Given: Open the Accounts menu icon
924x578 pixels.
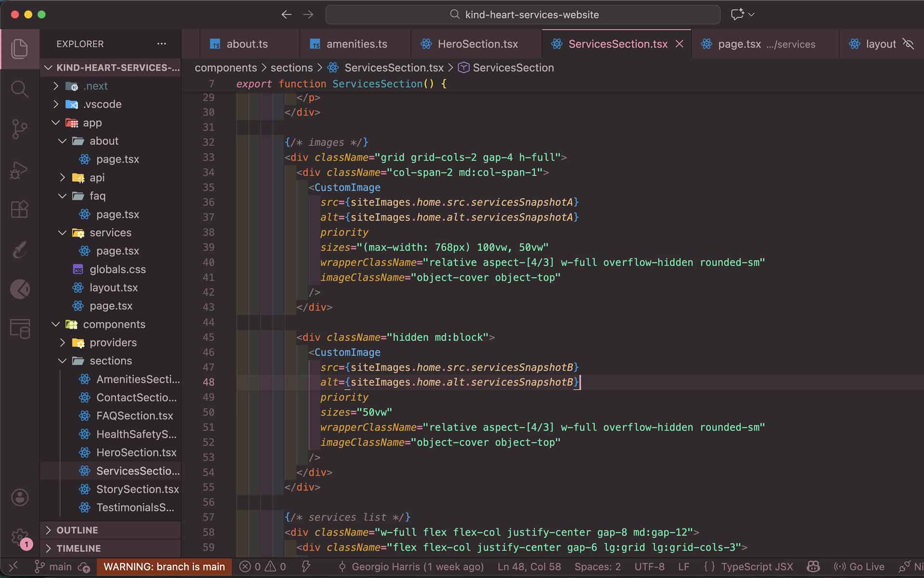Looking at the screenshot, I should (20, 498).
